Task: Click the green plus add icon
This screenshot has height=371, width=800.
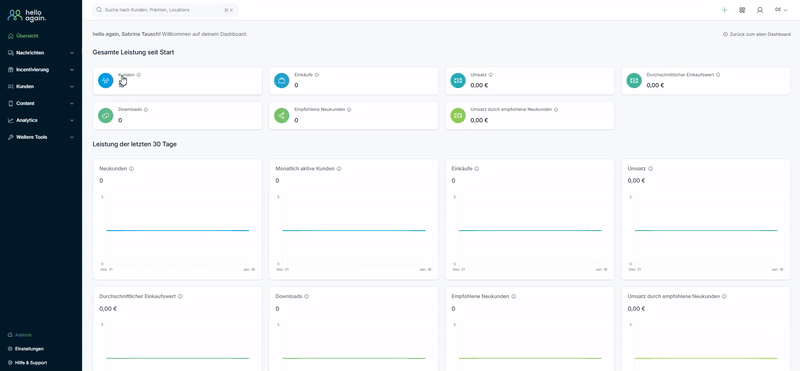Action: click(x=724, y=10)
